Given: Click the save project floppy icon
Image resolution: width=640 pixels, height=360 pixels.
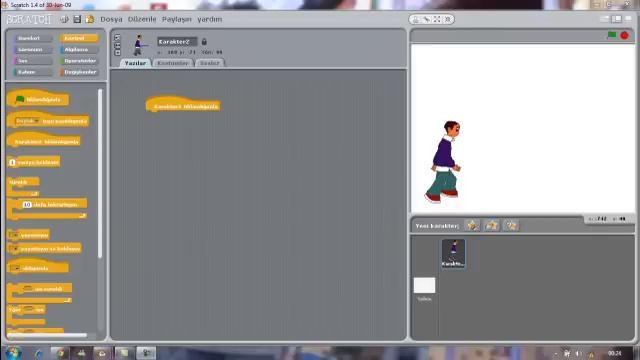Looking at the screenshot, I should [x=77, y=19].
